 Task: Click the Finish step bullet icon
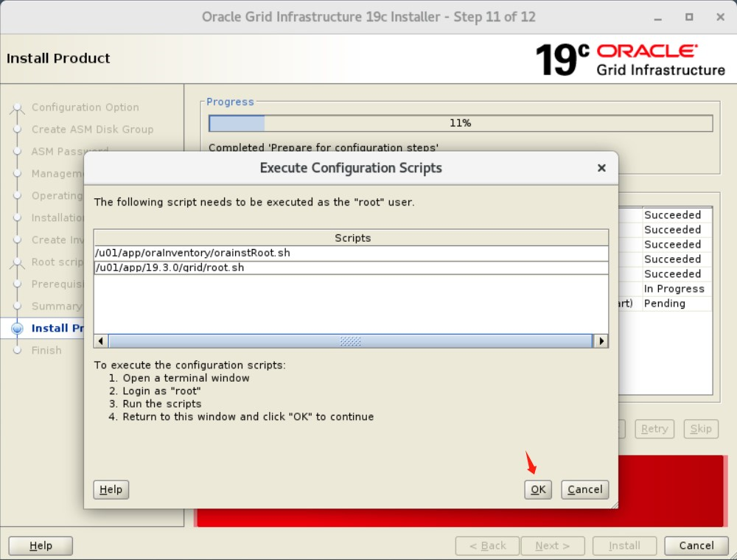pyautogui.click(x=18, y=351)
